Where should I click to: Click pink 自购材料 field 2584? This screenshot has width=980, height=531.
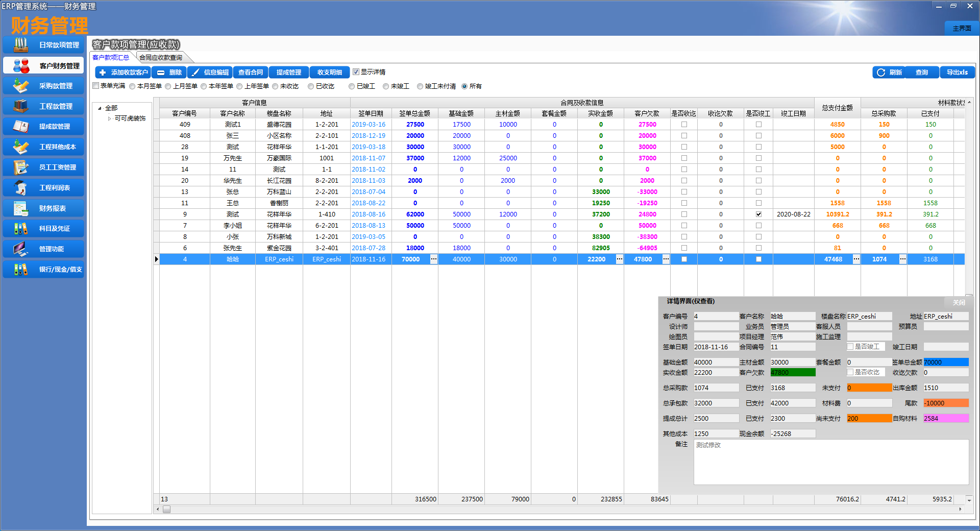(x=946, y=418)
